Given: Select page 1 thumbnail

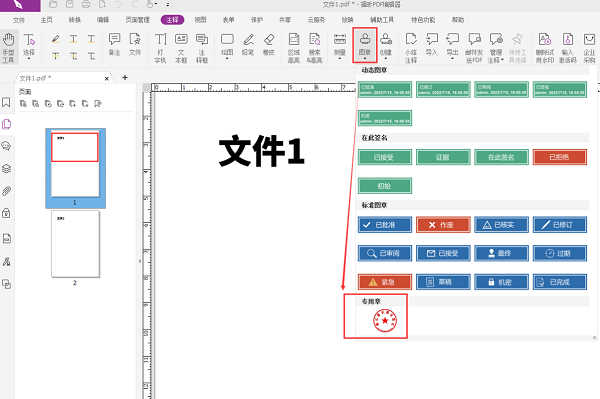Looking at the screenshot, I should tap(75, 168).
